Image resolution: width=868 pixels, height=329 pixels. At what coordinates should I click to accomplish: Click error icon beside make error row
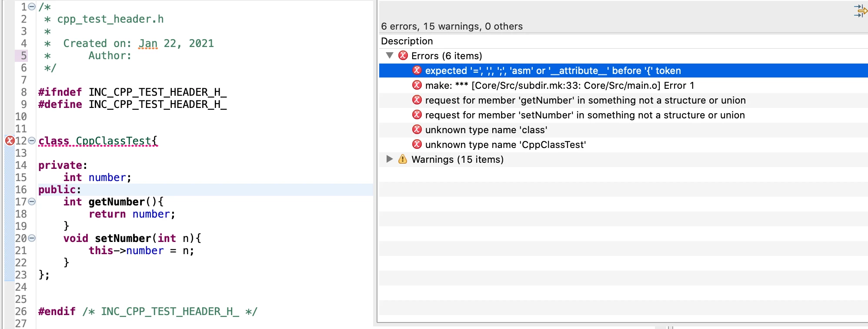pyautogui.click(x=417, y=85)
